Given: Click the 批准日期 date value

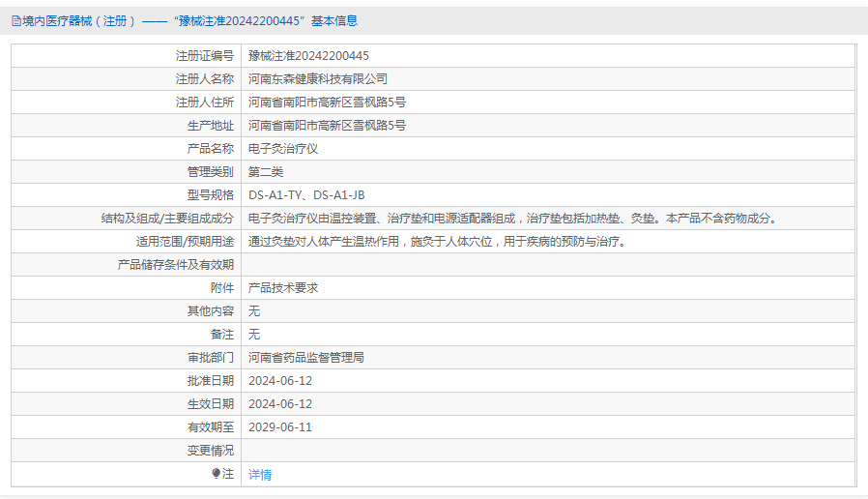Looking at the screenshot, I should pyautogui.click(x=280, y=381).
